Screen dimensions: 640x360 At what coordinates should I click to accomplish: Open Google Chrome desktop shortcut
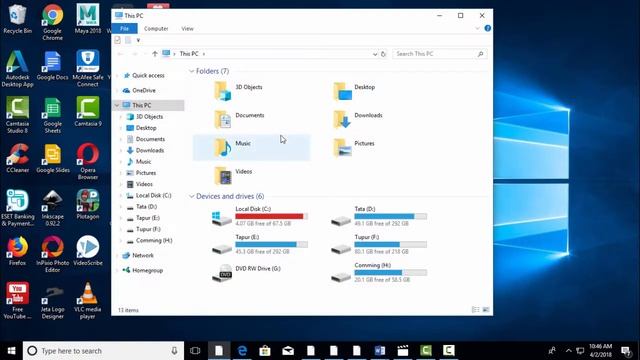tap(52, 22)
